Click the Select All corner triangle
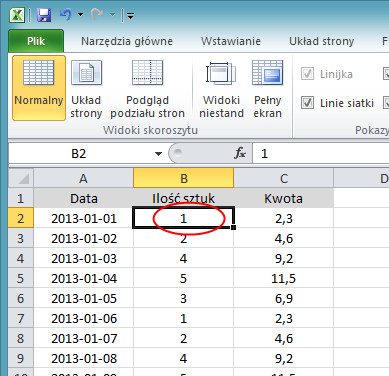Image resolution: width=389 pixels, height=376 pixels. 21,178
